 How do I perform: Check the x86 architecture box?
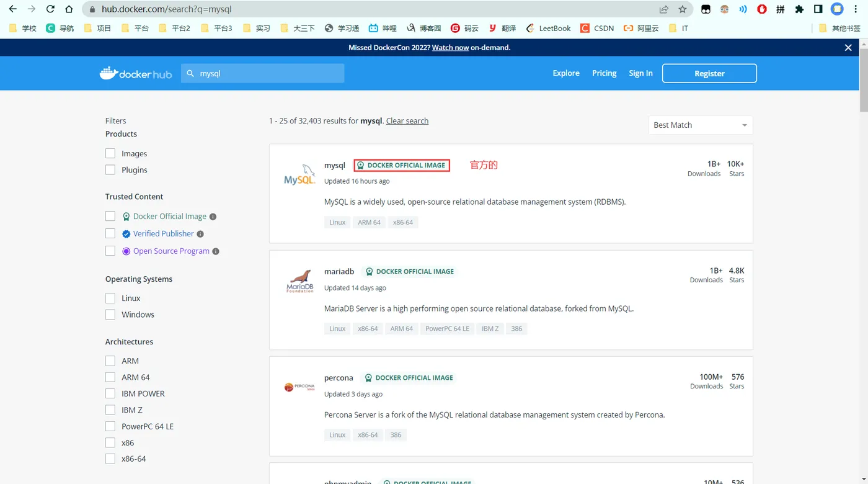click(110, 442)
